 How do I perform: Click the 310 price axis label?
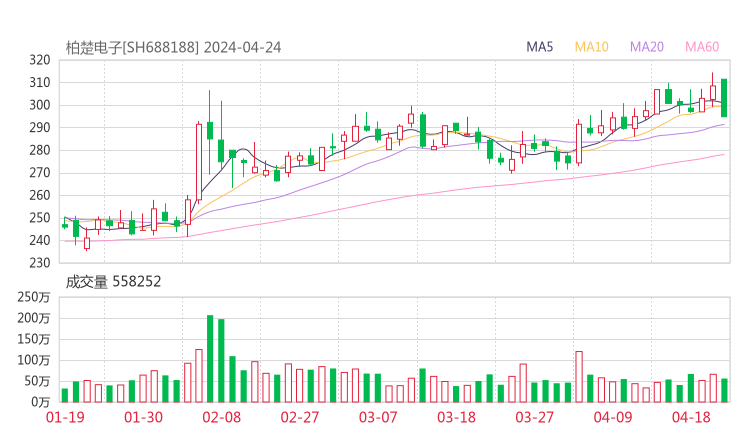(40, 83)
